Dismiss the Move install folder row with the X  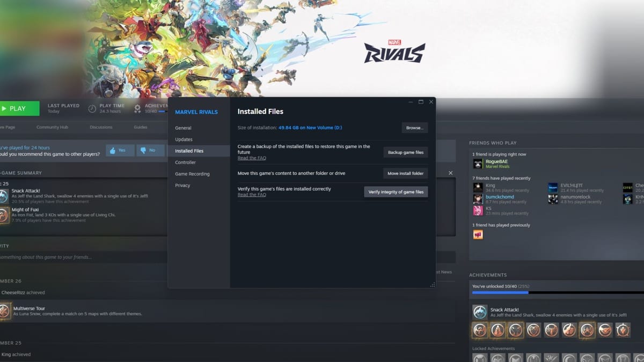coord(451,173)
